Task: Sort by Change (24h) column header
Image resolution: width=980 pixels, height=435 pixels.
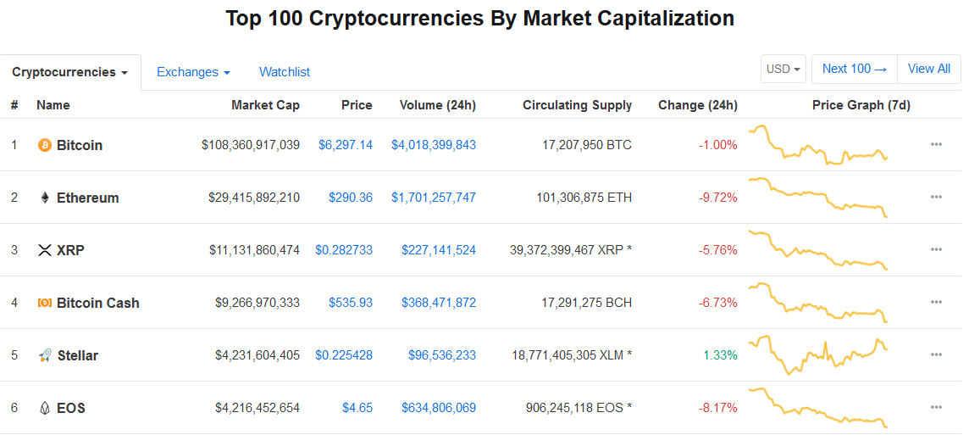Action: (697, 105)
